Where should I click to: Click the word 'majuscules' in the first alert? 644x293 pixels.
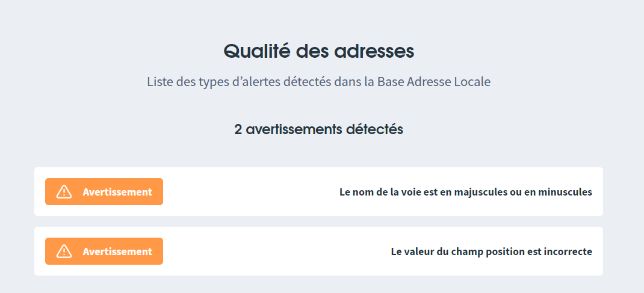pos(481,192)
